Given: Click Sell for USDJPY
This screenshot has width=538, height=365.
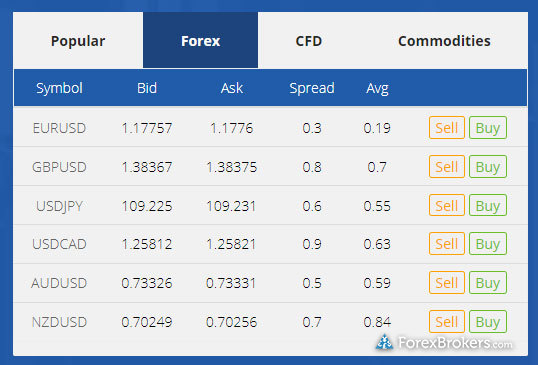Looking at the screenshot, I should [447, 205].
